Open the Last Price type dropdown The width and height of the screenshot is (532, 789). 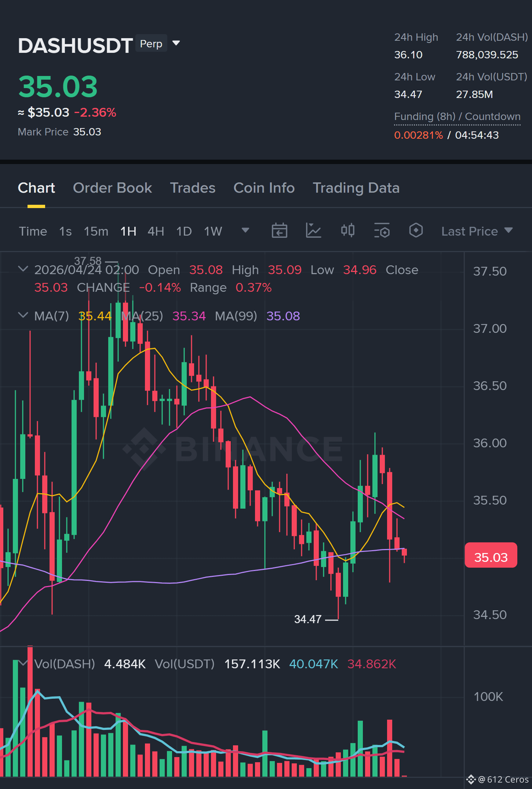(477, 231)
